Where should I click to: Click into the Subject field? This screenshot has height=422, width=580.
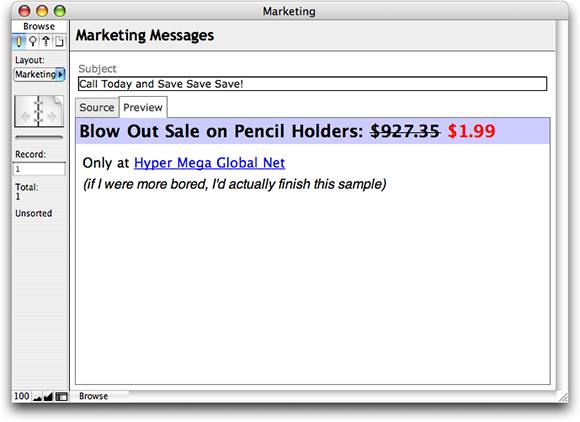click(x=312, y=84)
